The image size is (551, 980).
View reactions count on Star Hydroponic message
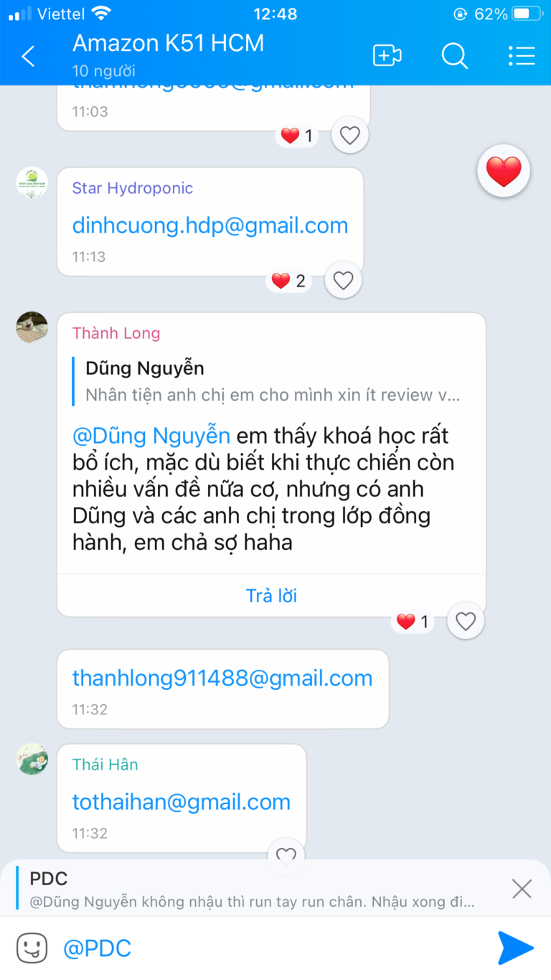point(289,281)
